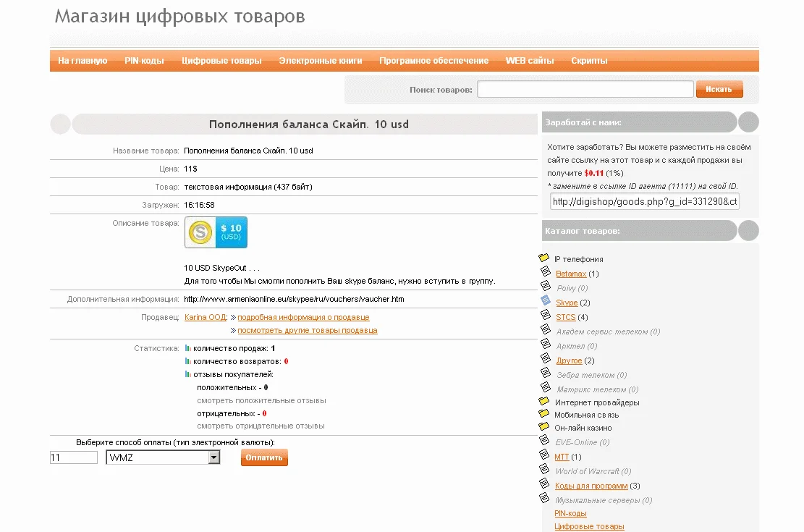
Task: Click the IP телефония catalog heading
Action: [578, 259]
